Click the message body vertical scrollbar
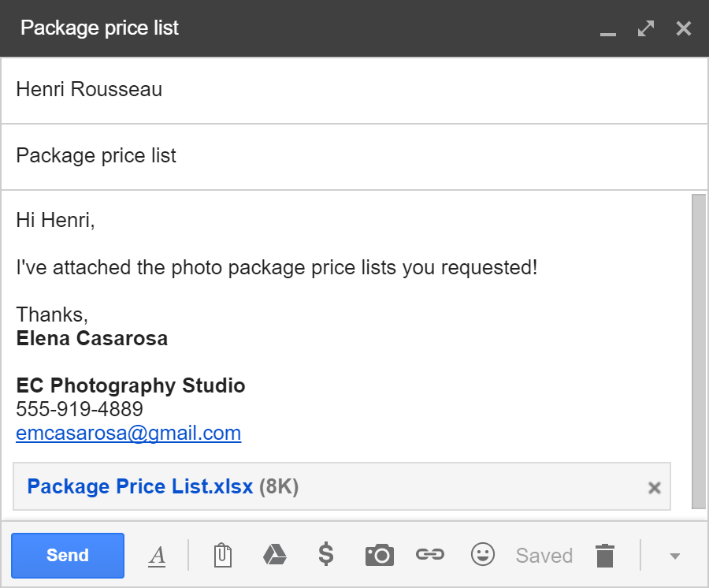 coord(699,351)
